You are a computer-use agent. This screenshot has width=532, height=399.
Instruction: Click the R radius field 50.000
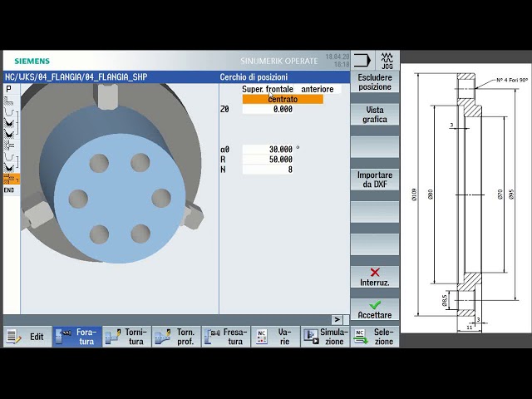268,160
